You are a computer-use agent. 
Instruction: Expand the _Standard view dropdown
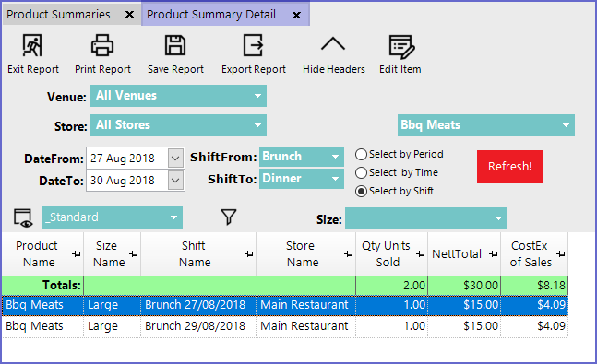point(113,217)
